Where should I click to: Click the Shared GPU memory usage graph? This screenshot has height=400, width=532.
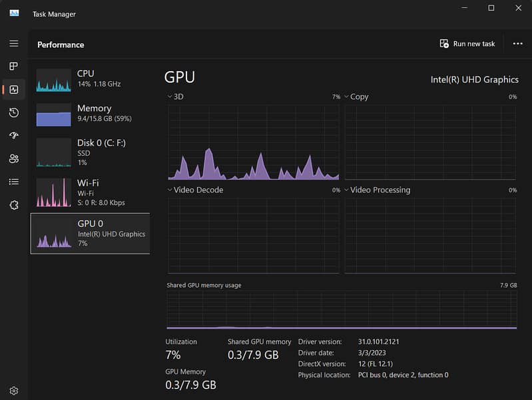tap(341, 309)
